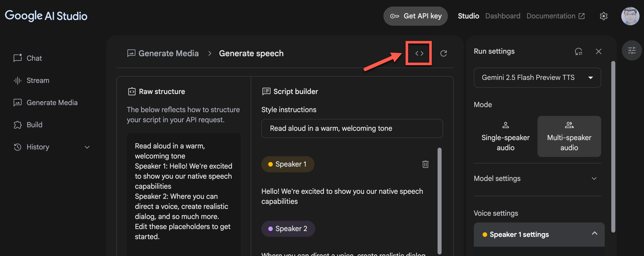644x256 pixels.
Task: Click the Raw structure code-file icon
Action: (x=132, y=91)
